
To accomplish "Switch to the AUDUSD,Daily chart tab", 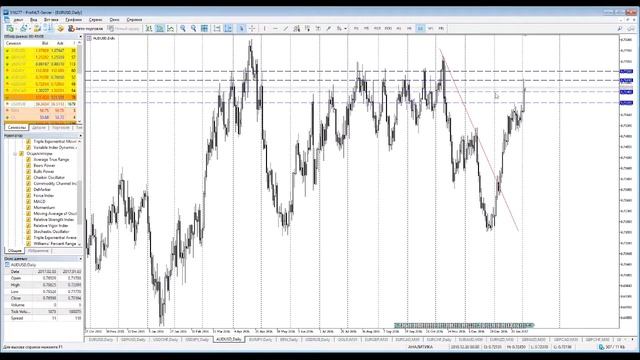I will tap(229, 340).
